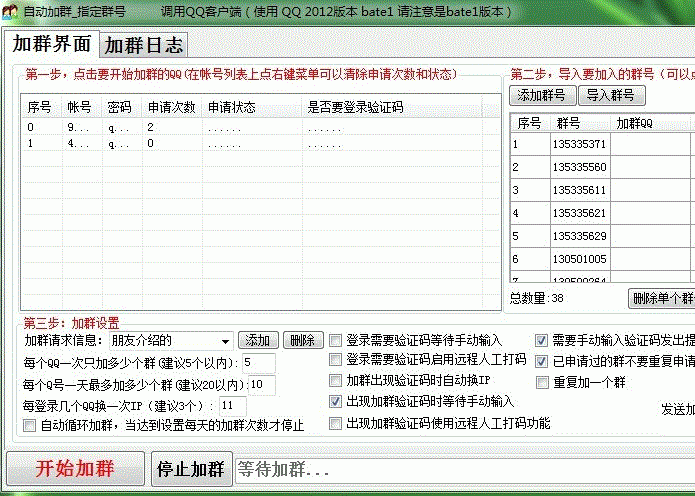Select group number 135335629
The width and height of the screenshot is (695, 496).
pos(579,236)
